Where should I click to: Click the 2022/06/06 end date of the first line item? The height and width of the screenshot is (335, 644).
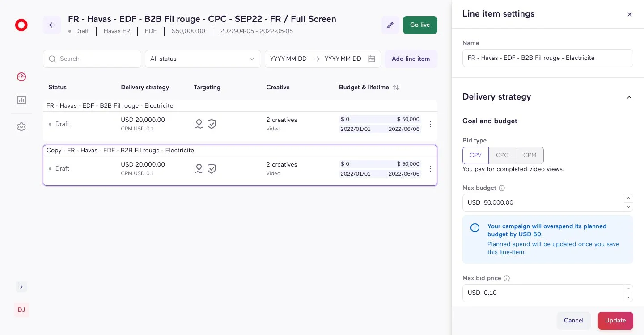pyautogui.click(x=404, y=129)
